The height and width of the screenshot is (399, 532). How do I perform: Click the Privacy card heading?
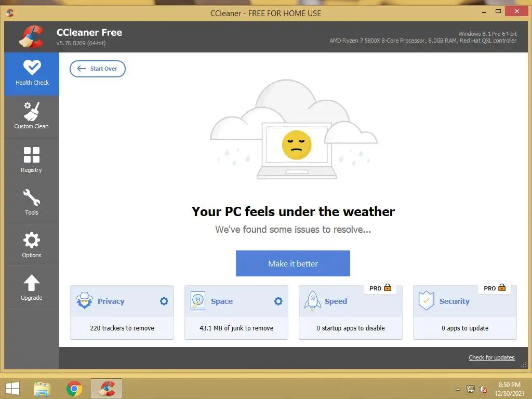(111, 301)
